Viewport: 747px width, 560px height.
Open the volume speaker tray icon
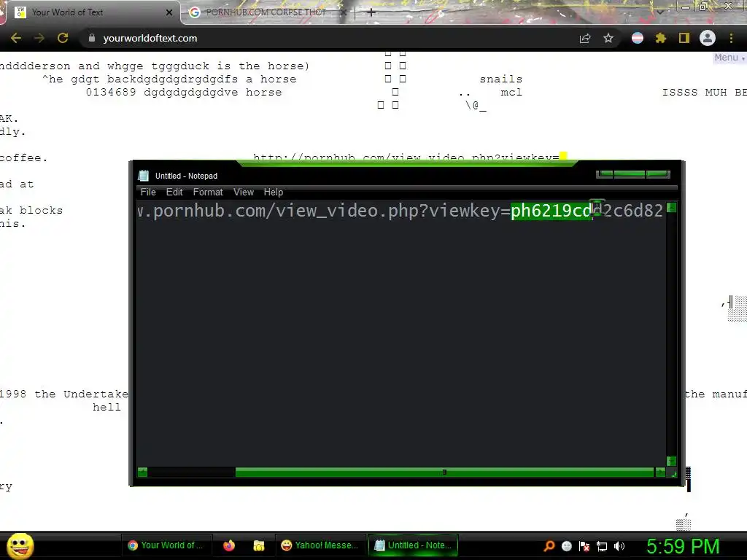(x=619, y=546)
